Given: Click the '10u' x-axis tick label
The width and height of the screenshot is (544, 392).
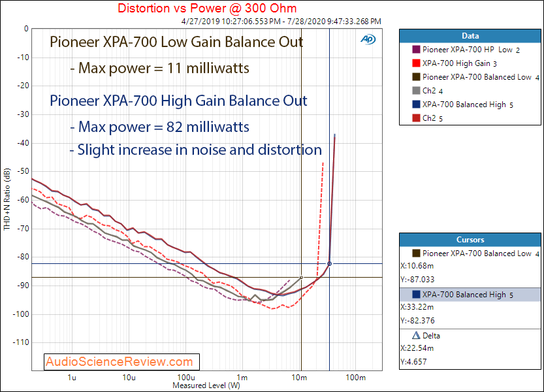Looking at the screenshot, I should coord(129,378).
